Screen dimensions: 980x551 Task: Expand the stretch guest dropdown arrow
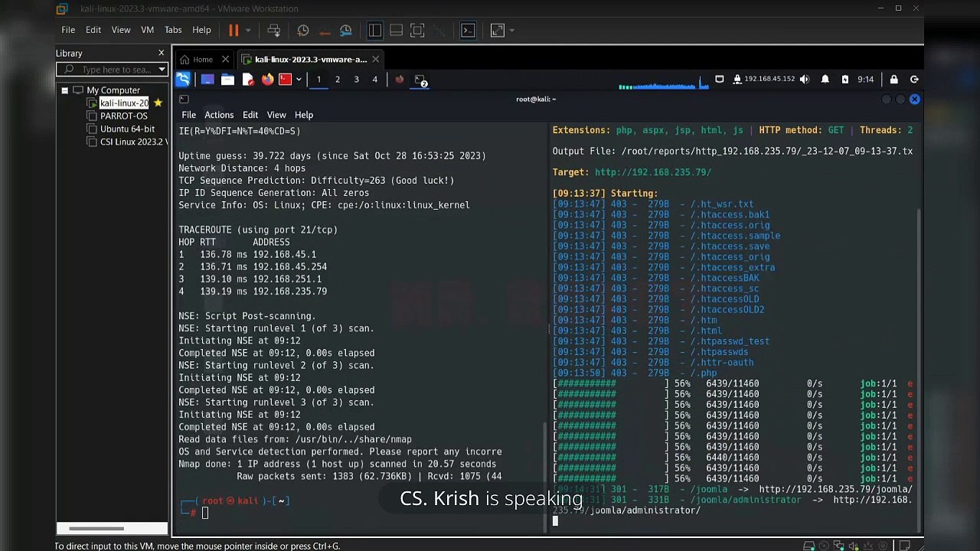click(x=511, y=31)
